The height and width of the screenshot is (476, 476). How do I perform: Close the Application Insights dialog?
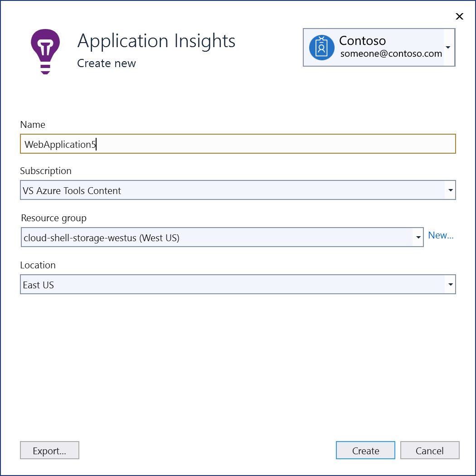click(x=459, y=16)
